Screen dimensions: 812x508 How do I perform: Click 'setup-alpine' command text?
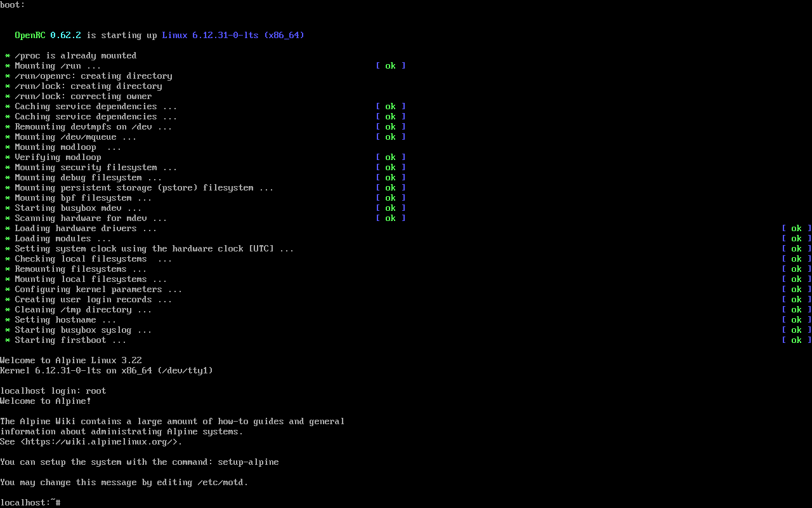click(x=249, y=462)
